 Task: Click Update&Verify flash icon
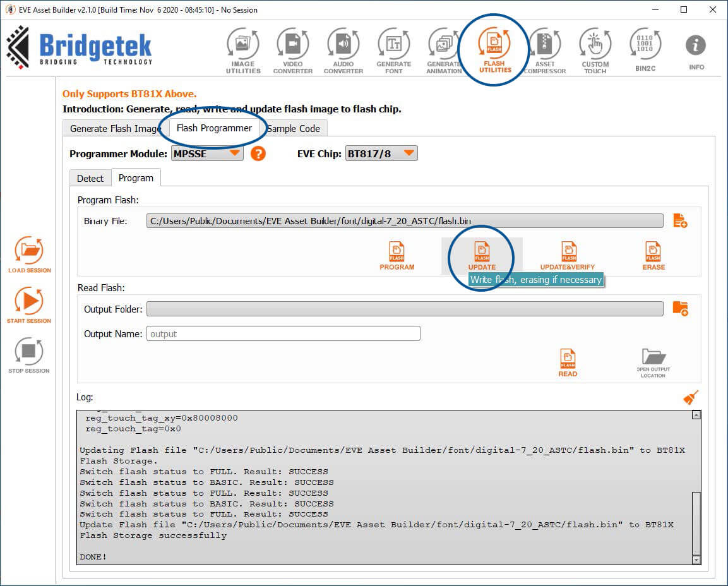[x=568, y=256]
